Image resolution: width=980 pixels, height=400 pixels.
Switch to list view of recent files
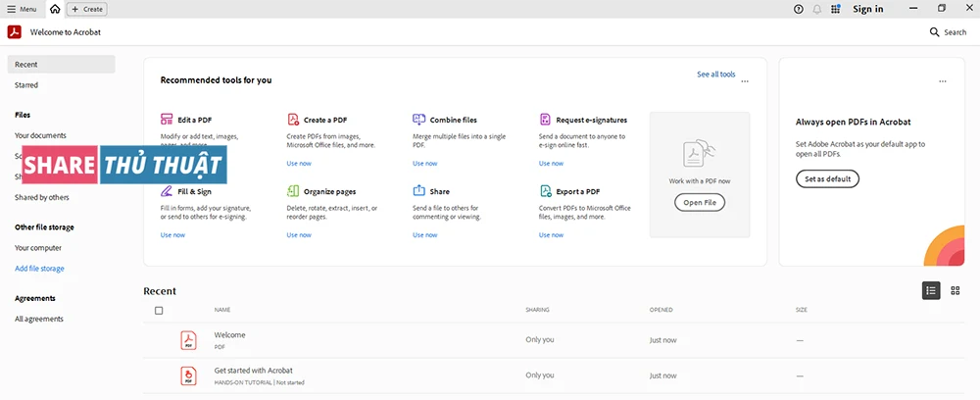pyautogui.click(x=931, y=290)
